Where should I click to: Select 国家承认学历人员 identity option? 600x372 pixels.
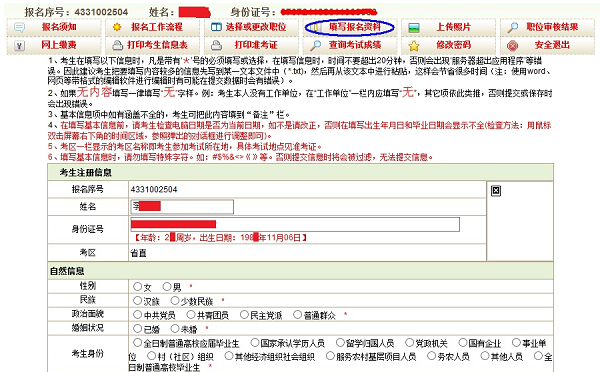[x=255, y=343]
